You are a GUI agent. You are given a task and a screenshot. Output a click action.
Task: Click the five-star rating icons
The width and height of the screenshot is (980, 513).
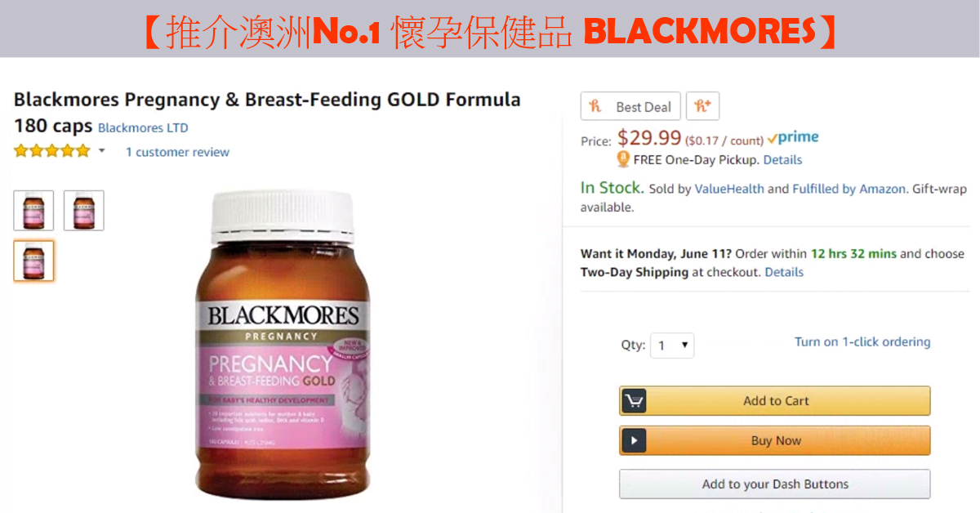coord(52,151)
